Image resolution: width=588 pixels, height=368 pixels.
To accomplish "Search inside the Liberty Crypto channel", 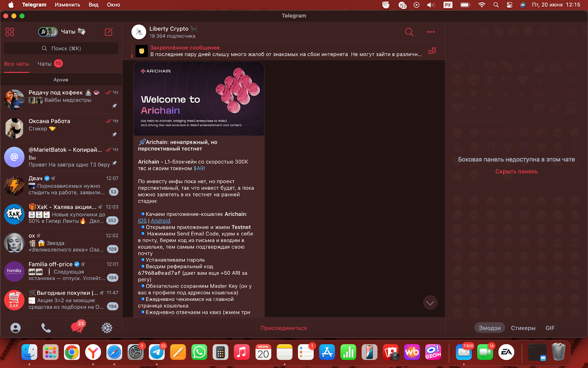I will [x=409, y=32].
